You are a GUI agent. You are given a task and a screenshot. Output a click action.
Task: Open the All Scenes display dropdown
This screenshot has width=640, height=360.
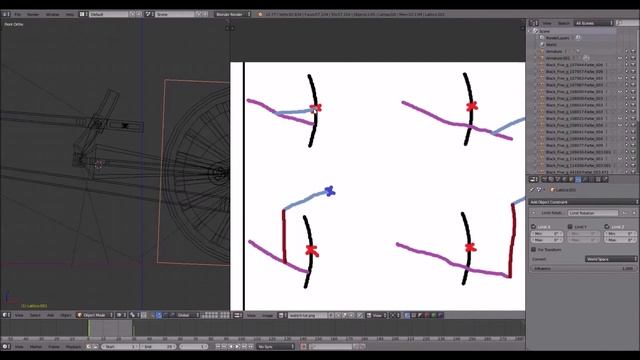pyautogui.click(x=594, y=23)
